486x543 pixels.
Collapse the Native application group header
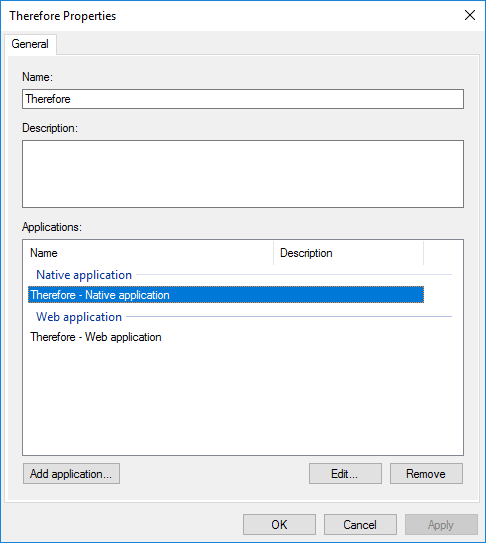click(x=84, y=275)
